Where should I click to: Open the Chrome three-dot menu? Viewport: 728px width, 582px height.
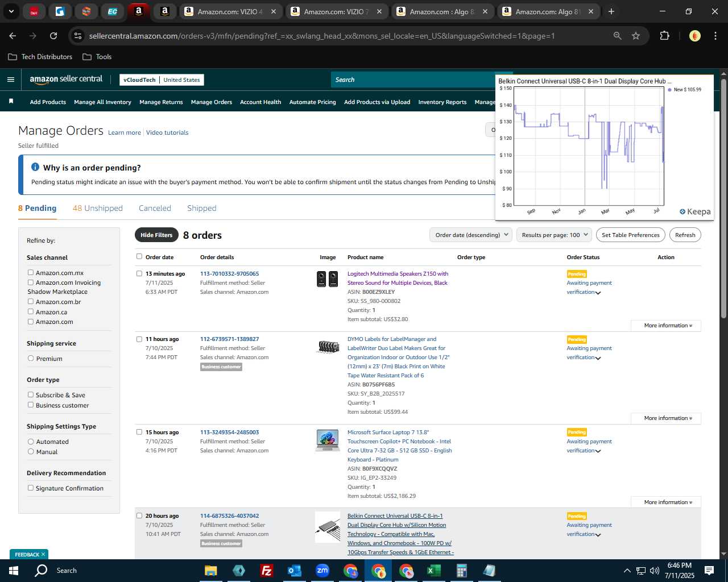(715, 36)
